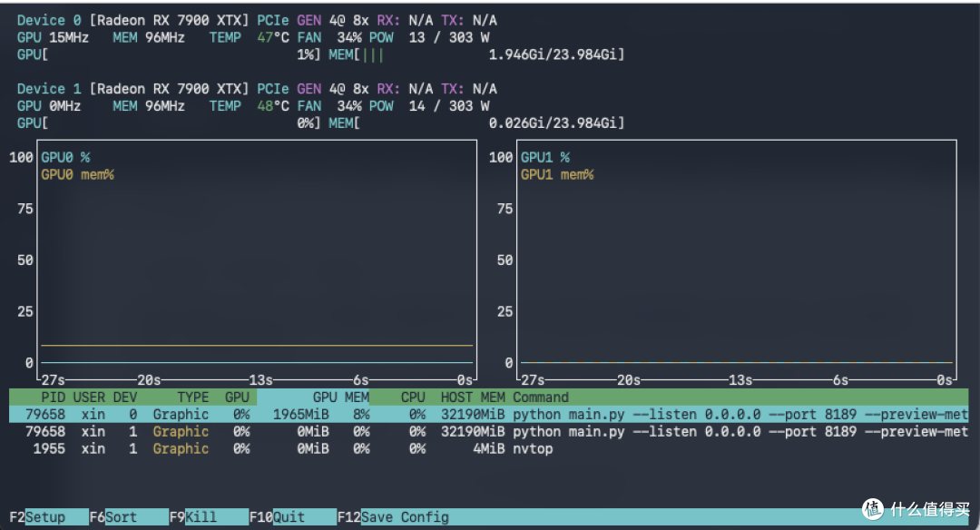Click the HOST MEM column header
980x530 pixels.
[x=473, y=397]
